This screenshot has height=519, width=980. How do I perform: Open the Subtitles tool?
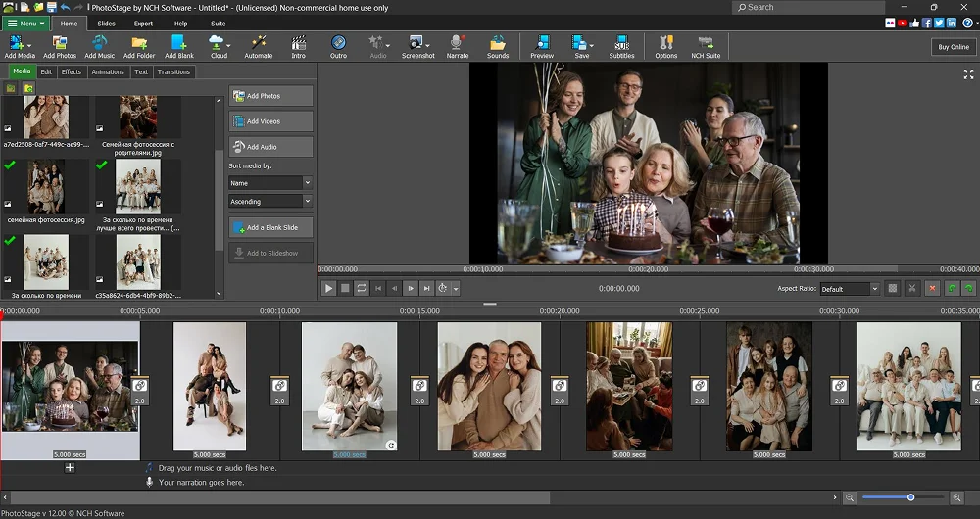[621, 46]
